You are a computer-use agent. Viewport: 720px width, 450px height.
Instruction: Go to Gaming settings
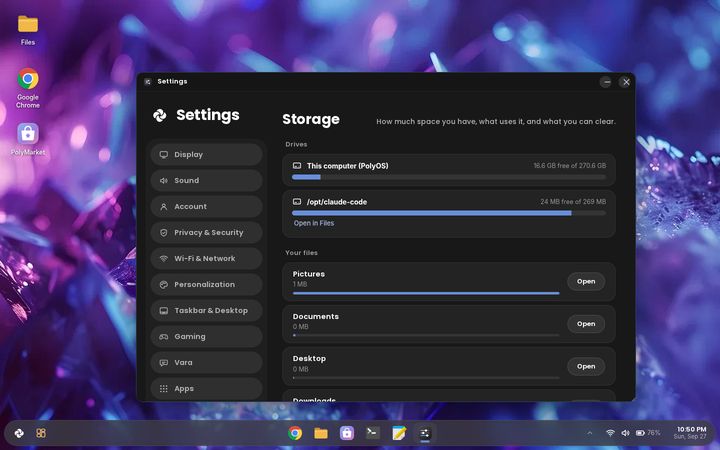coord(207,337)
